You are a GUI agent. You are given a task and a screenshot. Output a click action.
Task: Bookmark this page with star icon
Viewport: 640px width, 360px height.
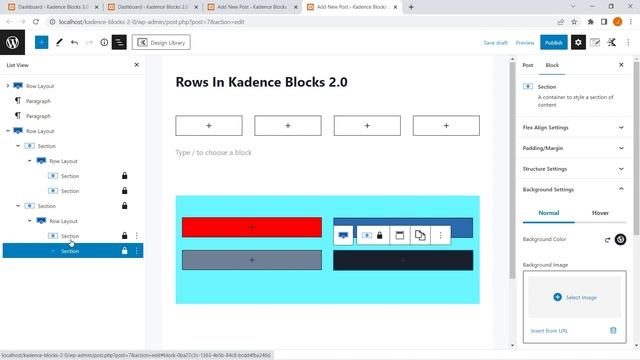[574, 22]
